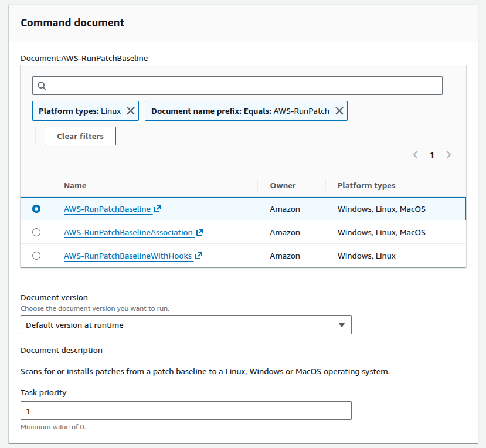Click the Platform types column header
Screen dimensions: 486x448
(x=366, y=185)
